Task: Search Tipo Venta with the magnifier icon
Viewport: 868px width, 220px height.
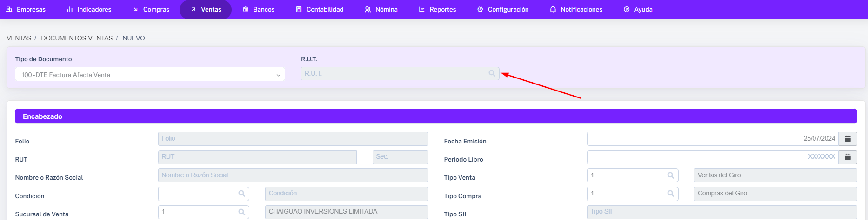Action: (x=671, y=175)
